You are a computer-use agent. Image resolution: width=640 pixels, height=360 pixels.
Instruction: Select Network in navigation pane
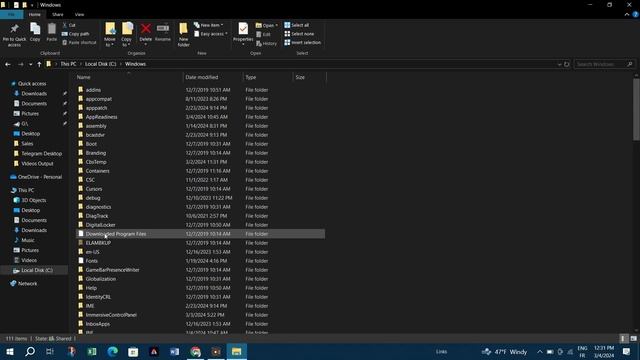pyautogui.click(x=27, y=284)
